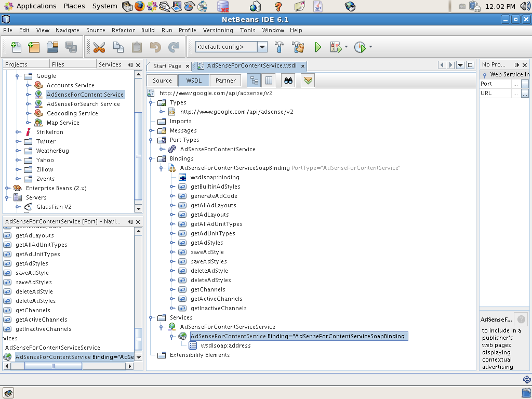Toggle the WSDL column view button

[268, 81]
